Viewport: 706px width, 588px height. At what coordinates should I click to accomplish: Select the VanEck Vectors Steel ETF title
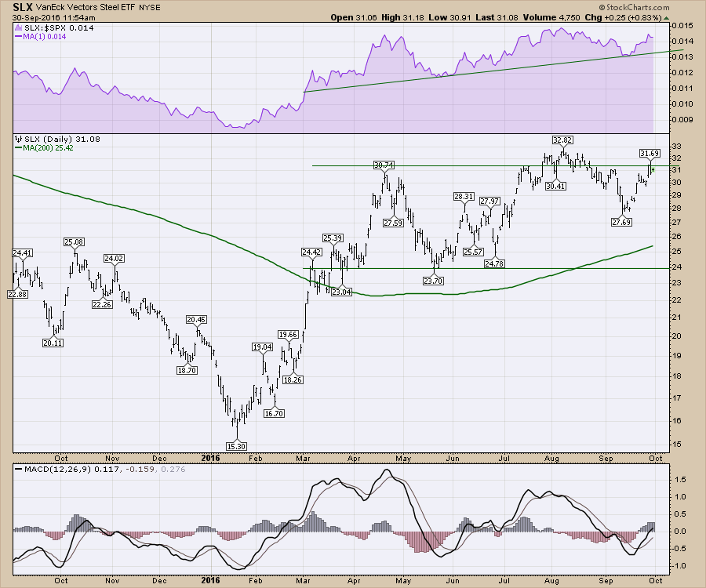tap(84, 8)
